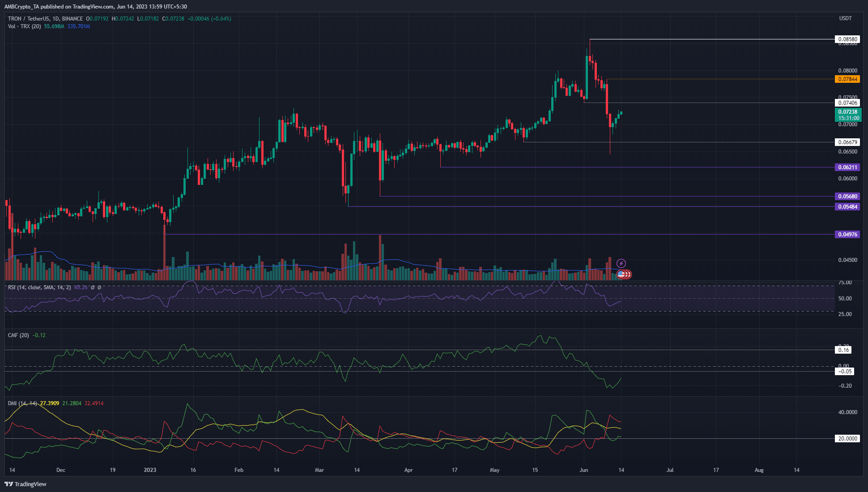868x492 pixels.
Task: Click the 0.07406 price level label
Action: coord(847,103)
